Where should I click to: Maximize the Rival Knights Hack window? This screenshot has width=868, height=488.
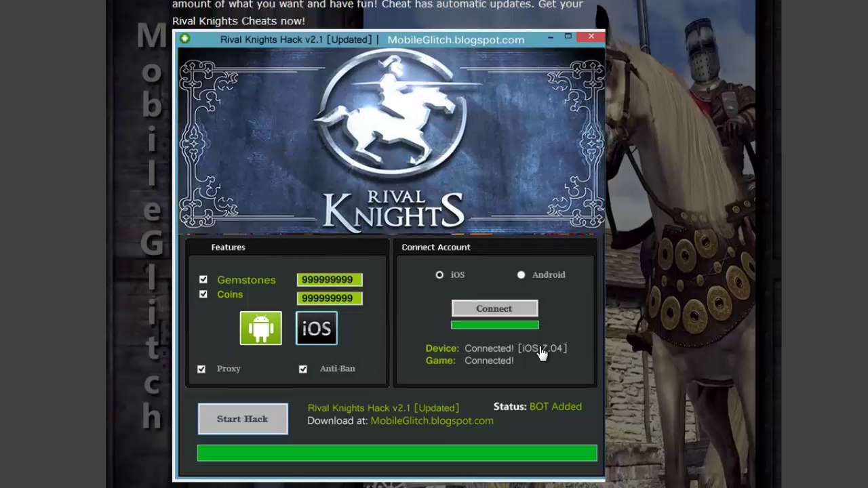click(568, 37)
